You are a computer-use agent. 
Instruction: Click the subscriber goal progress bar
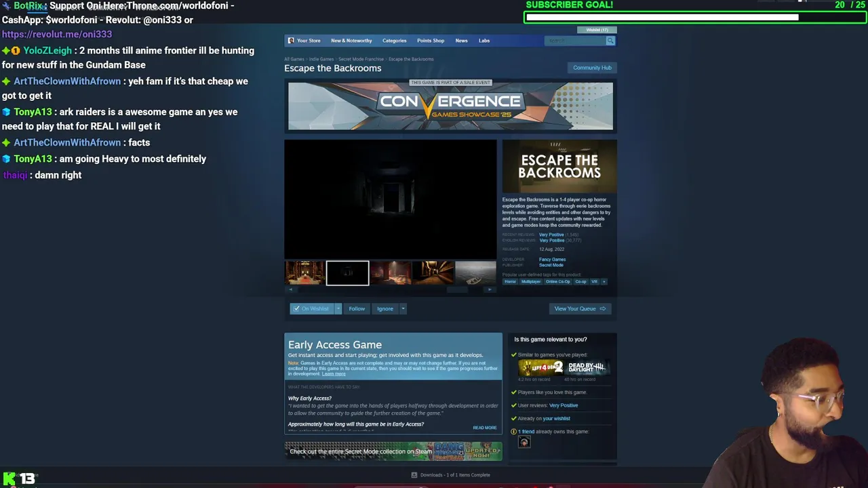(695, 17)
